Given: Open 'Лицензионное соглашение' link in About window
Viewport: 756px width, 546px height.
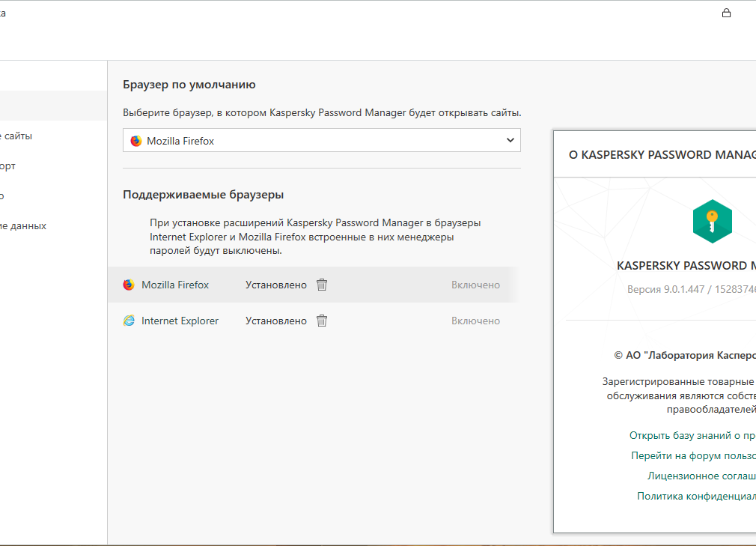Looking at the screenshot, I should click(x=701, y=476).
